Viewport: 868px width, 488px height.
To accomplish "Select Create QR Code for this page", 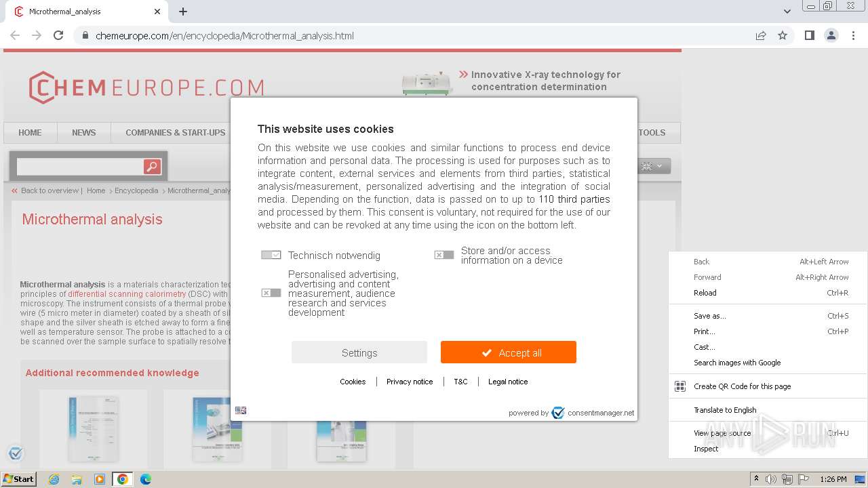I will (768, 386).
